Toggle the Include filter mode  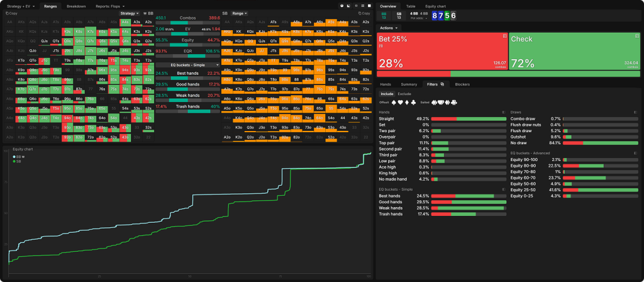coord(387,94)
